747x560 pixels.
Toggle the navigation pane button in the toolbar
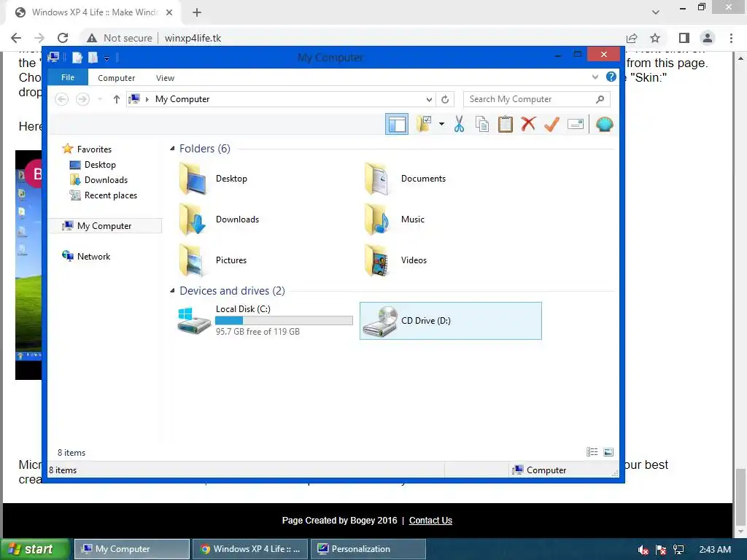pyautogui.click(x=396, y=124)
